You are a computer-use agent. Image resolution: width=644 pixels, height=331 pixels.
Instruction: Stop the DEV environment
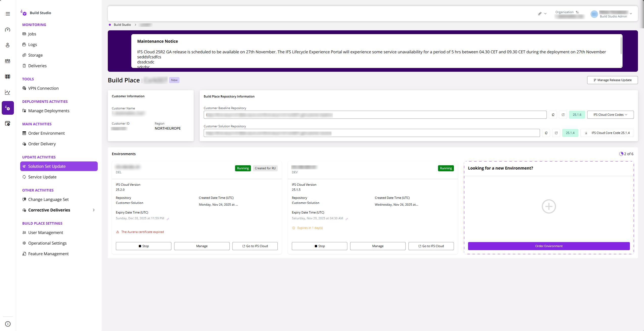pyautogui.click(x=319, y=246)
